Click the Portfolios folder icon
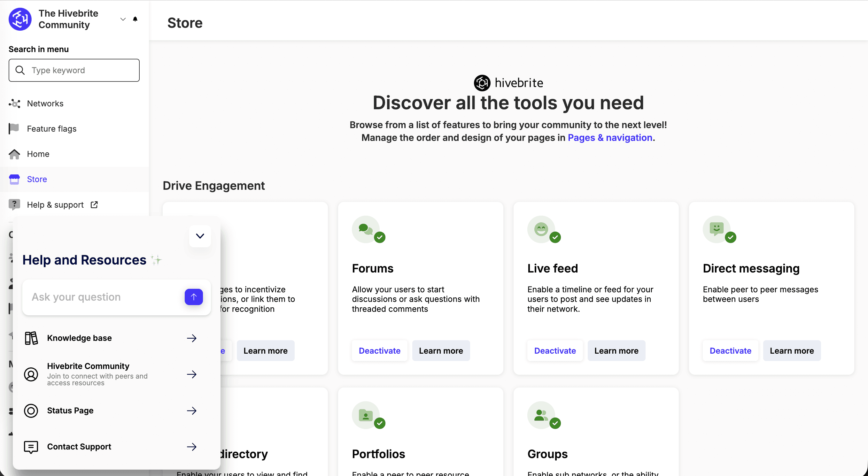The image size is (868, 476). click(x=366, y=415)
